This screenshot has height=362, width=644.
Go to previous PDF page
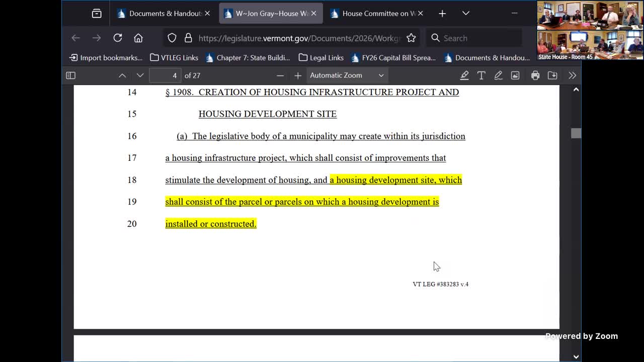122,75
